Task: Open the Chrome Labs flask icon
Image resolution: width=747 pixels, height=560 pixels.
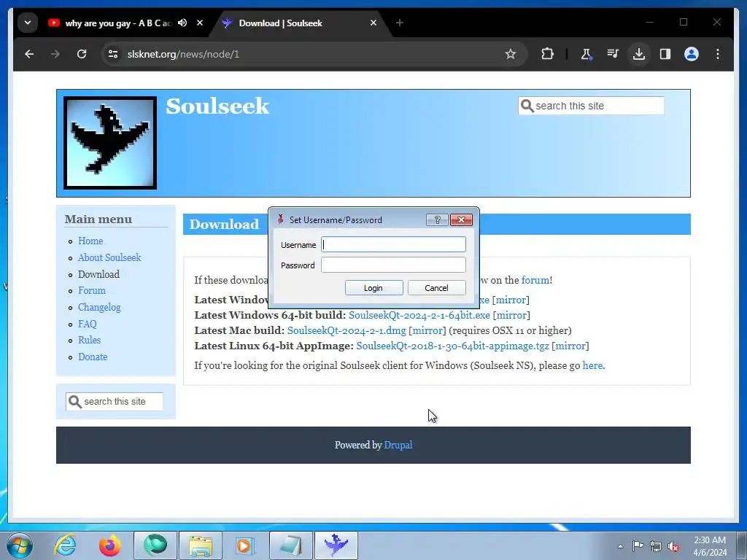Action: click(x=586, y=54)
